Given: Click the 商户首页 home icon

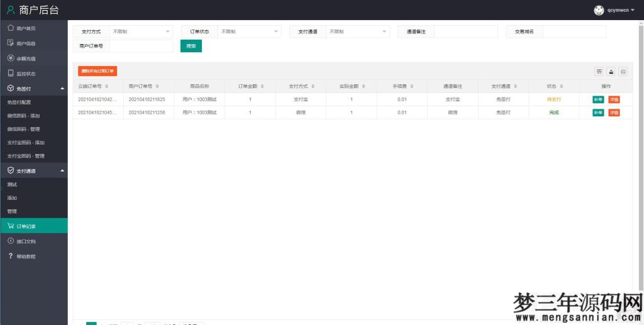Looking at the screenshot, I should pos(11,28).
